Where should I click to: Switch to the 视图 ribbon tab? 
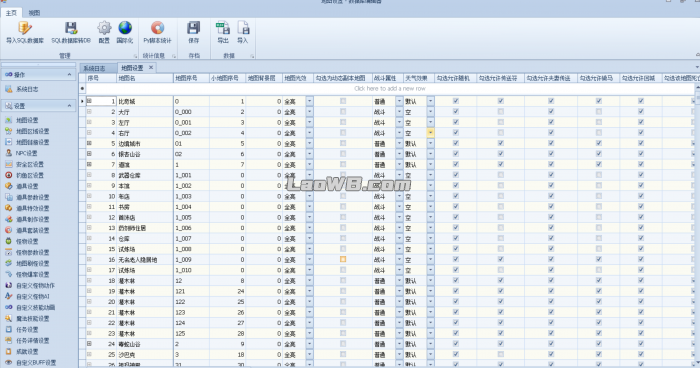point(34,13)
